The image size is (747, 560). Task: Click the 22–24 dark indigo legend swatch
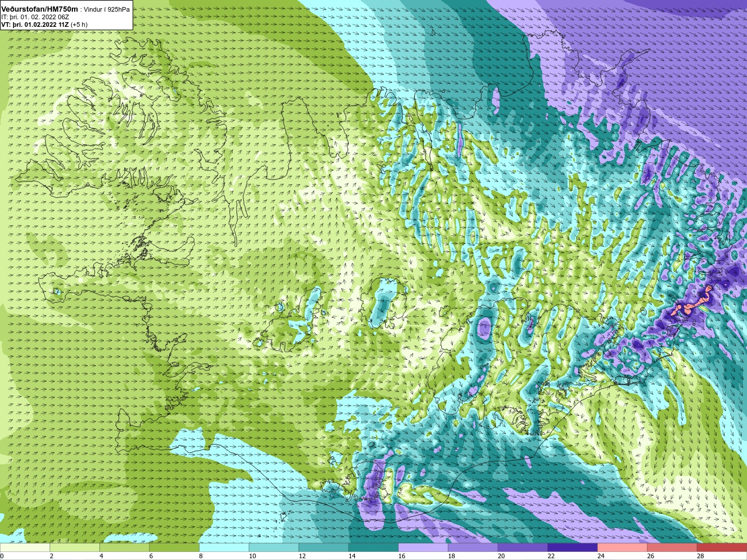click(x=573, y=548)
